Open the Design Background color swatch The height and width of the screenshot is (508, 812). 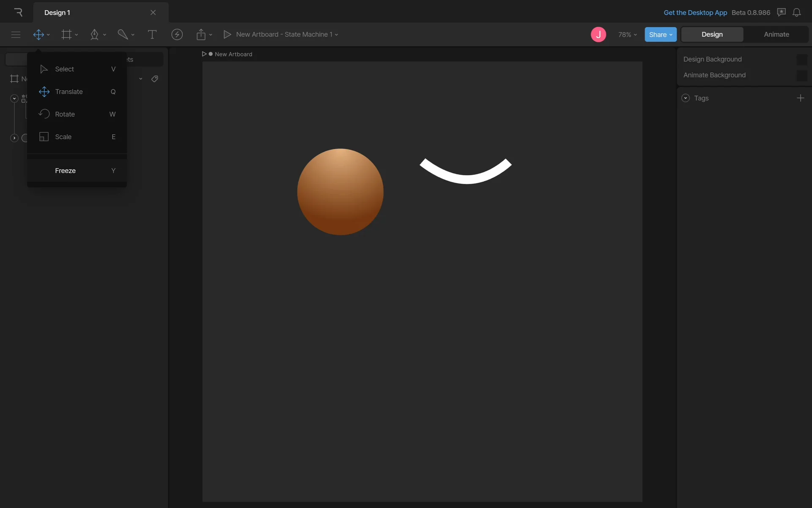click(801, 60)
